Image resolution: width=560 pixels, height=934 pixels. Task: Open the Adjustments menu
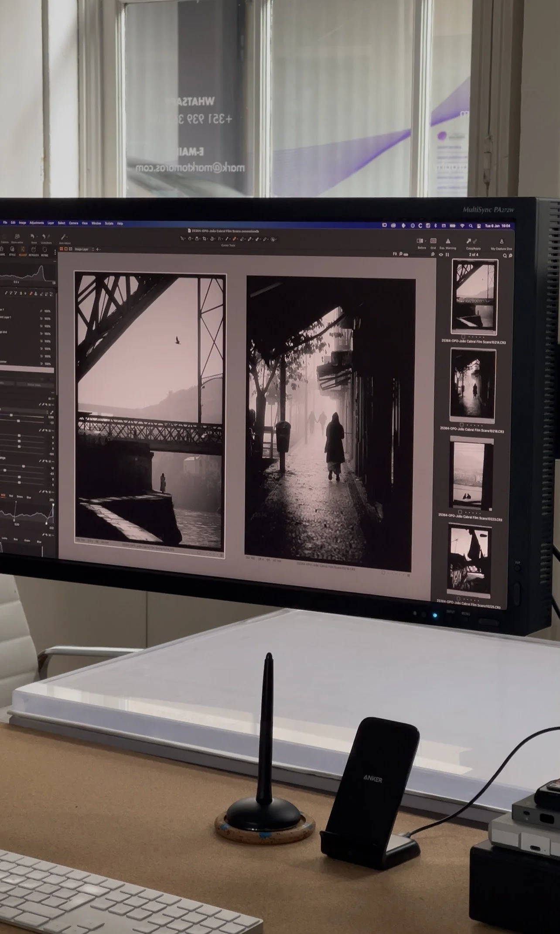click(37, 223)
